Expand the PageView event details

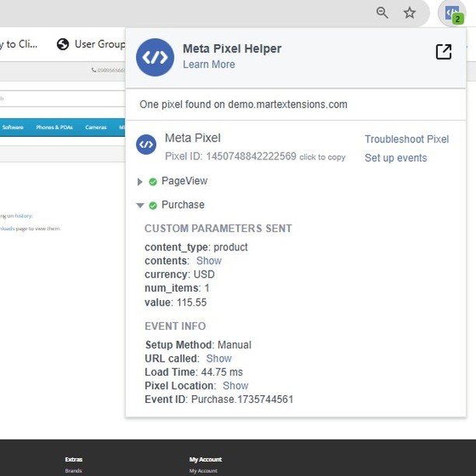tap(140, 182)
